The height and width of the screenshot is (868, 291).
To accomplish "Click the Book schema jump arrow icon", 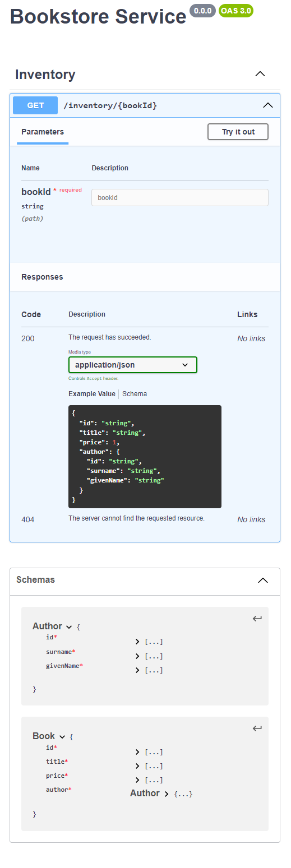I will (257, 728).
